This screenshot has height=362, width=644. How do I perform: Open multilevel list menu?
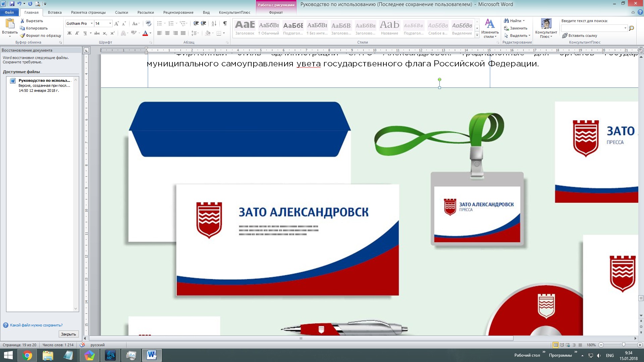(x=183, y=23)
